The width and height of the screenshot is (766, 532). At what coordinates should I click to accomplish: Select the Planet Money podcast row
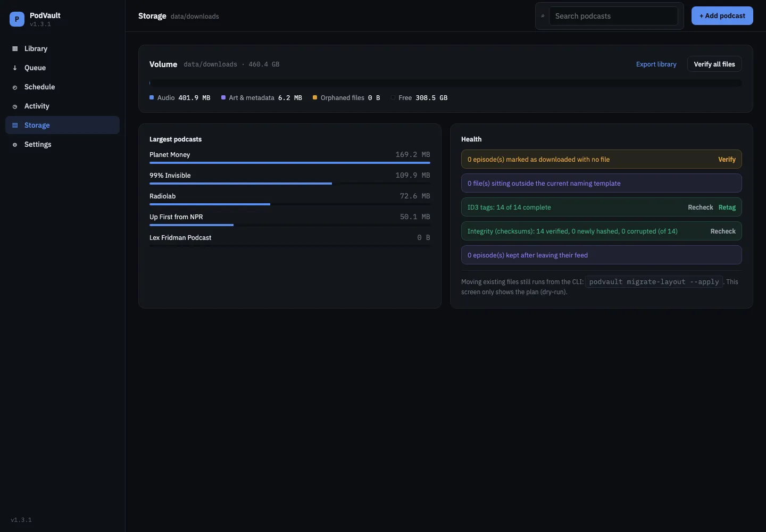pos(289,157)
